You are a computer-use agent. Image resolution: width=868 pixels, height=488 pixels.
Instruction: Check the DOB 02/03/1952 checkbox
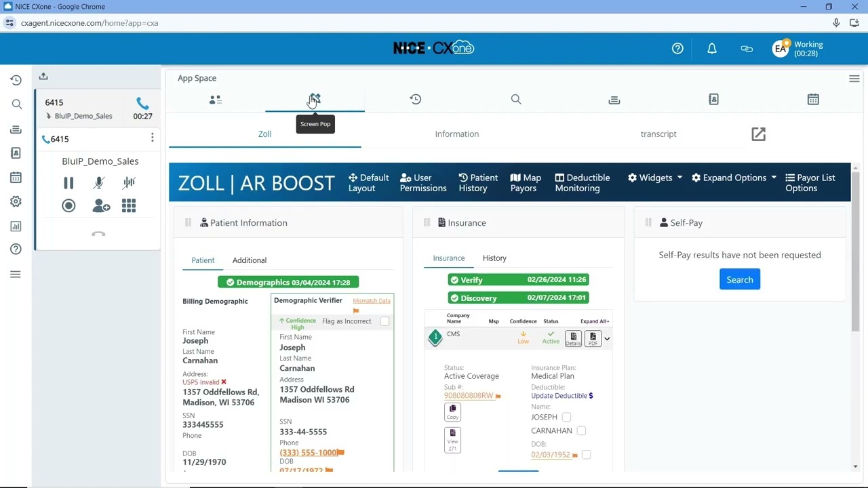(586, 455)
